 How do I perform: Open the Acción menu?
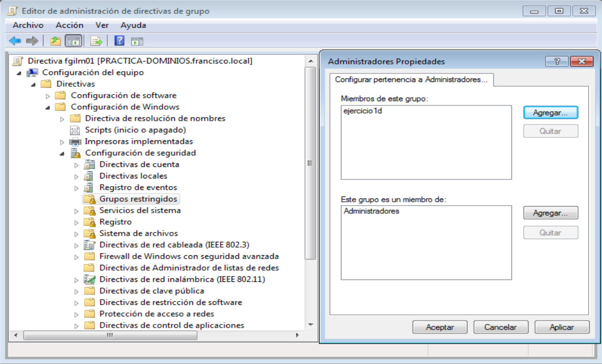(69, 25)
